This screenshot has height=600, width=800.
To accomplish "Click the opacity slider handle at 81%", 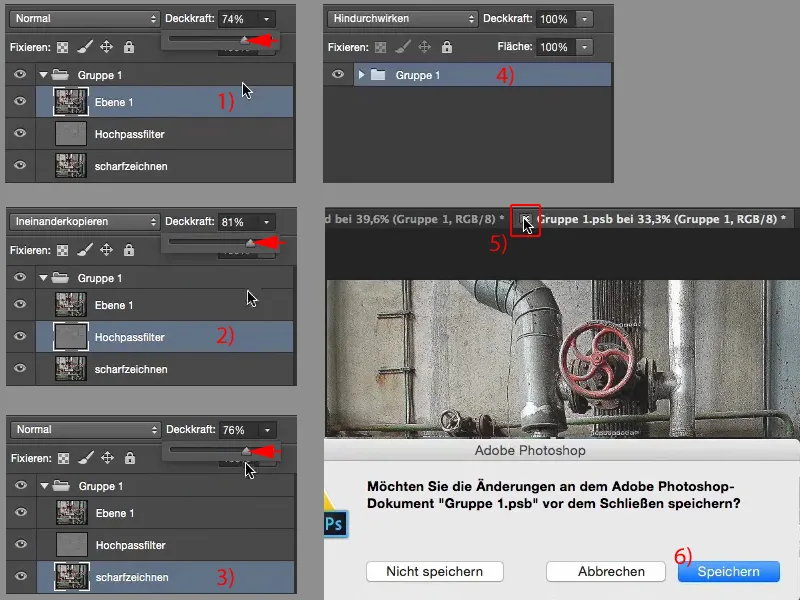I will click(250, 243).
